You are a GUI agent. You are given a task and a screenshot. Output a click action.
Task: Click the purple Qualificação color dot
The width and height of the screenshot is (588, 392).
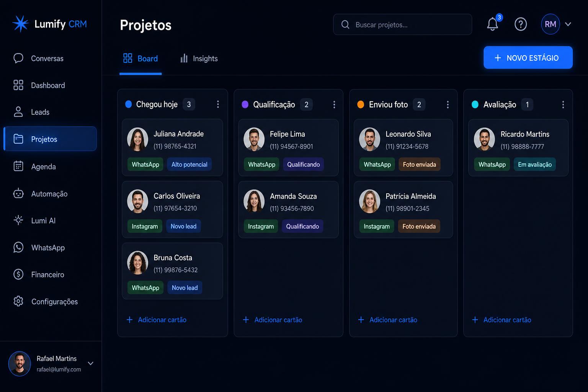[245, 105]
